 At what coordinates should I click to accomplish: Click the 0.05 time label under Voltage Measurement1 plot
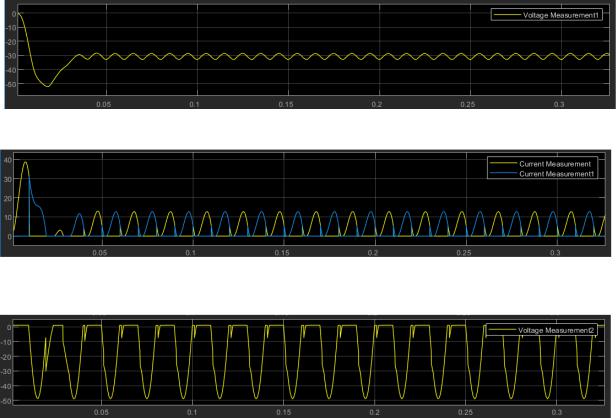pyautogui.click(x=104, y=104)
